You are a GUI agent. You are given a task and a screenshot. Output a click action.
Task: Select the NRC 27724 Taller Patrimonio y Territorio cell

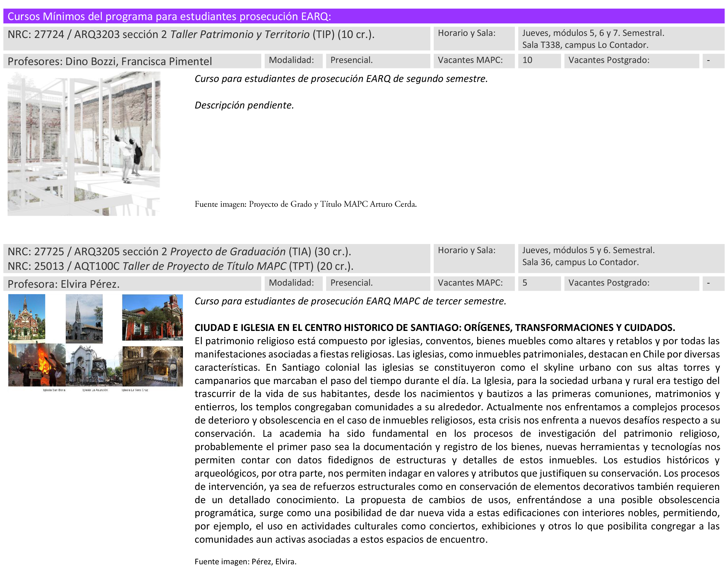tap(217, 39)
